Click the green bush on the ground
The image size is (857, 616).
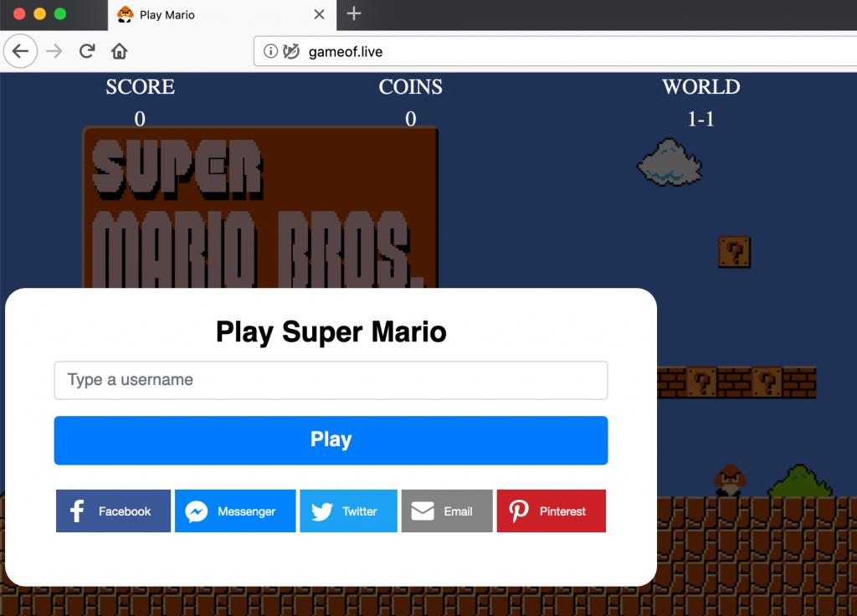(800, 481)
